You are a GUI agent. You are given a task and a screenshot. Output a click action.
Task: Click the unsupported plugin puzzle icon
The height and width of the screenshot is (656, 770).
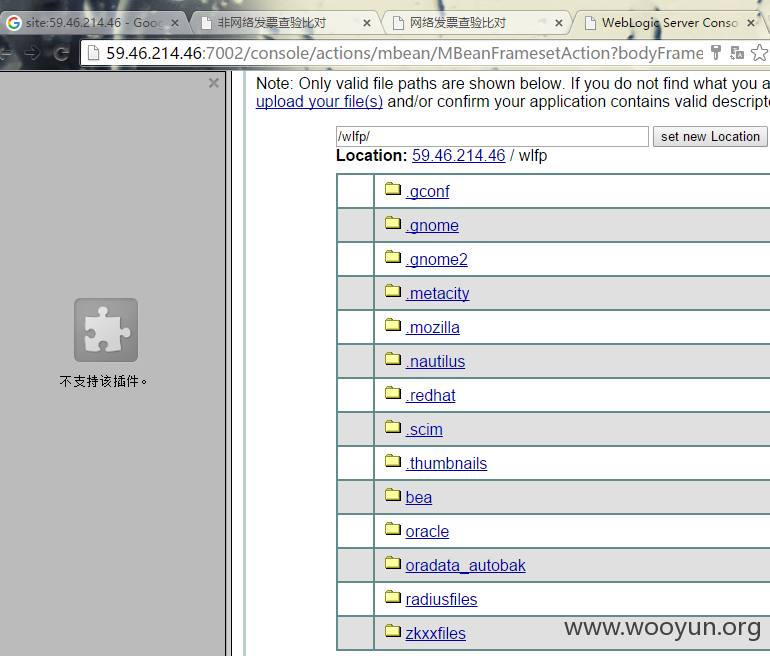106,329
